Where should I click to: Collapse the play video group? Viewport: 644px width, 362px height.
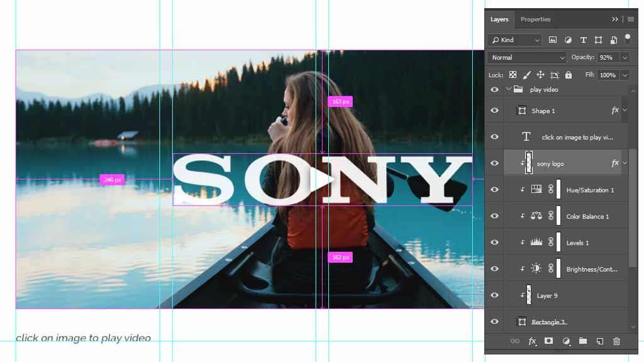coord(508,89)
